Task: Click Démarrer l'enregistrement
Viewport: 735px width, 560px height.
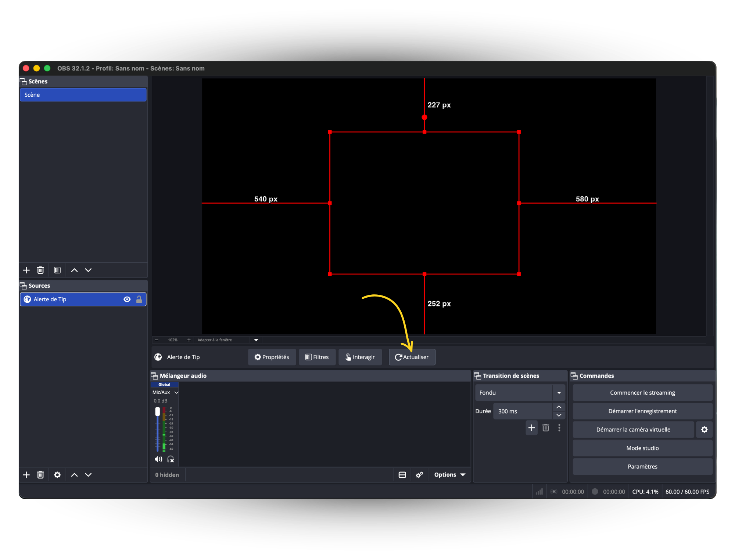Action: (642, 411)
